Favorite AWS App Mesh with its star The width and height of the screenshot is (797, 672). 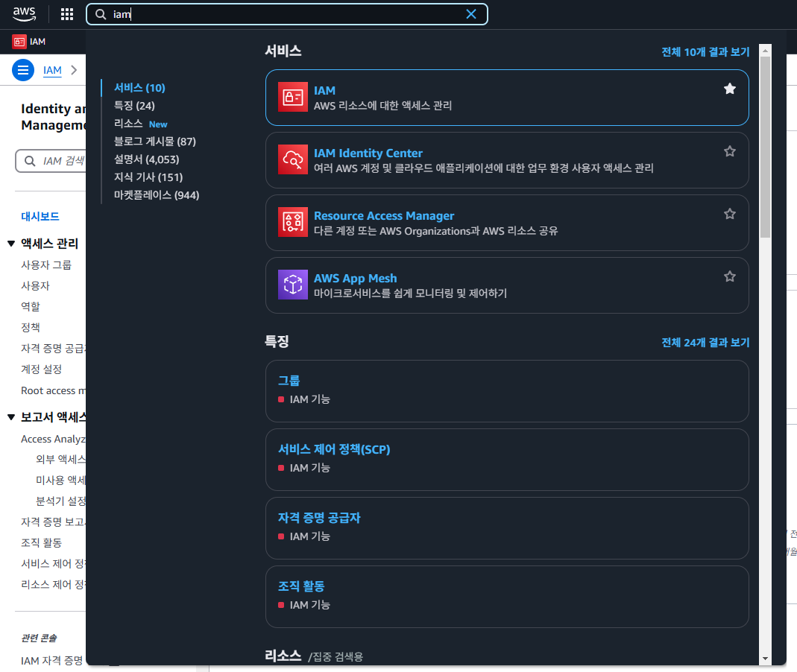click(730, 276)
